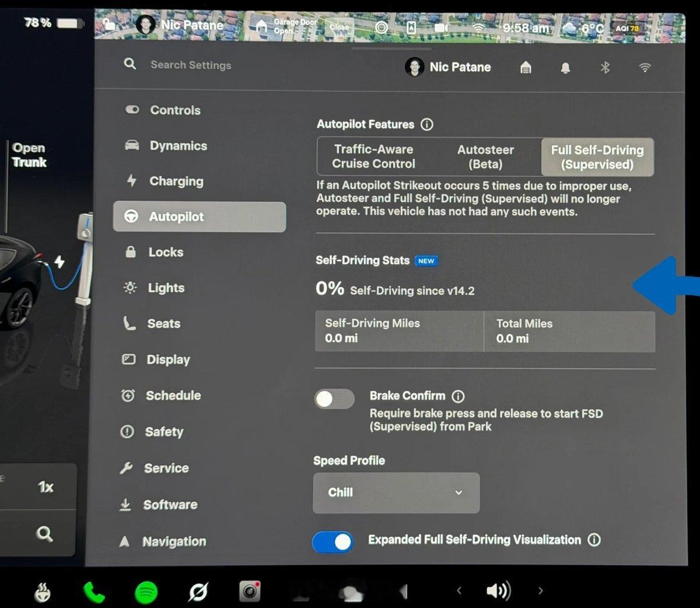Tap the AQI 78 badge
The height and width of the screenshot is (608, 700).
(x=627, y=28)
